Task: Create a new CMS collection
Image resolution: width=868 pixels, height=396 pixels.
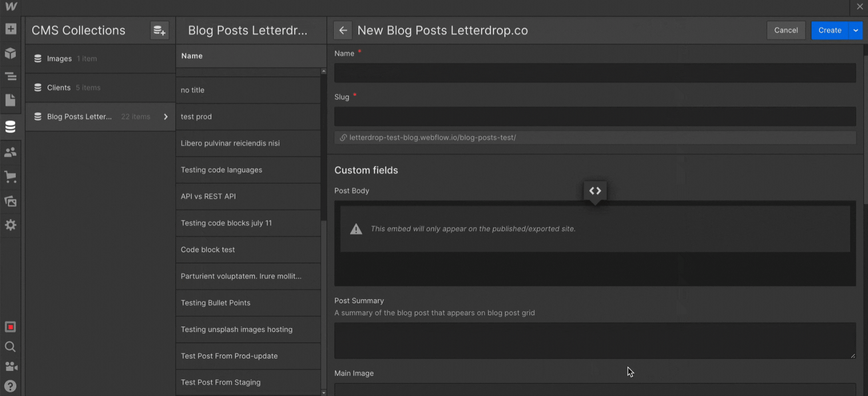Action: tap(159, 31)
